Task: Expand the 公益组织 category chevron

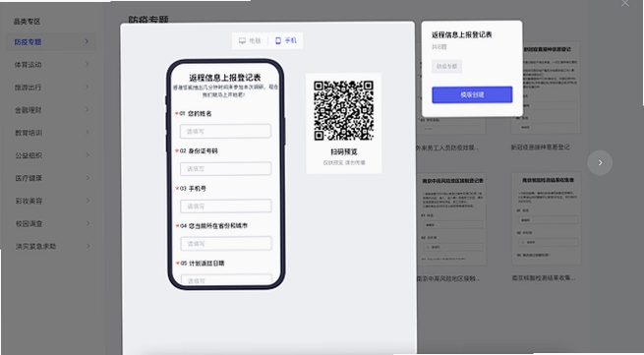Action: pos(88,155)
